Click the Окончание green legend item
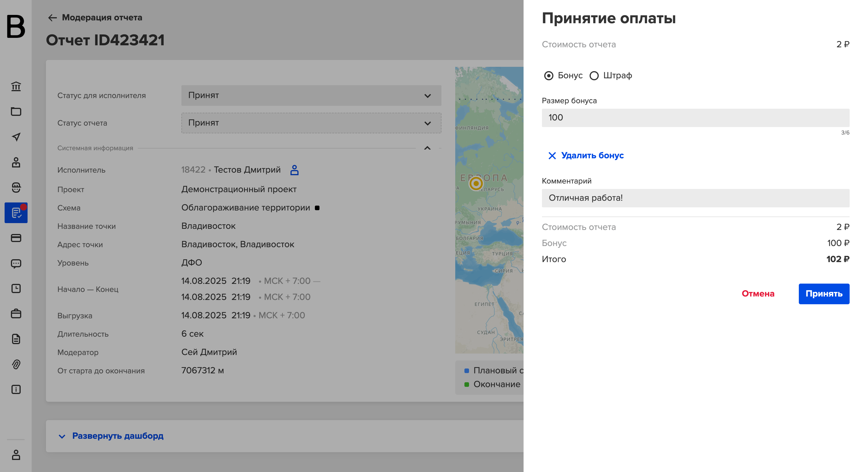The width and height of the screenshot is (868, 472). [492, 384]
